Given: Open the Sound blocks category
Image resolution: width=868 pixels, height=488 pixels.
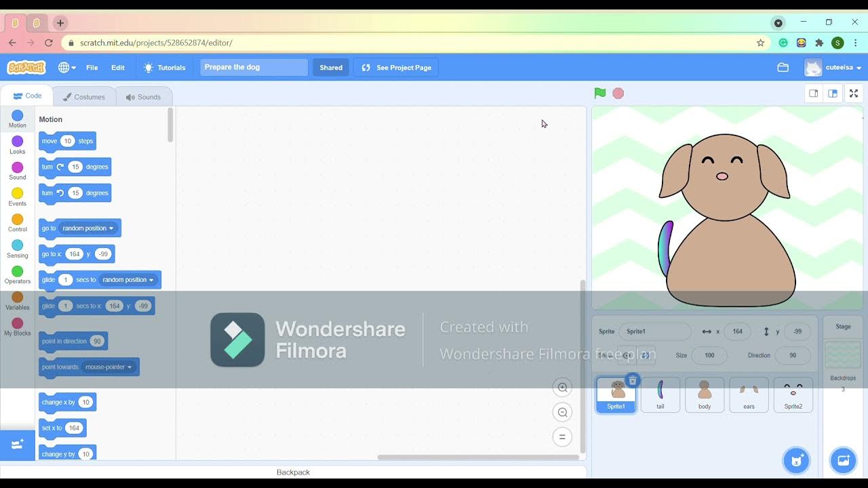Looking at the screenshot, I should click(18, 171).
